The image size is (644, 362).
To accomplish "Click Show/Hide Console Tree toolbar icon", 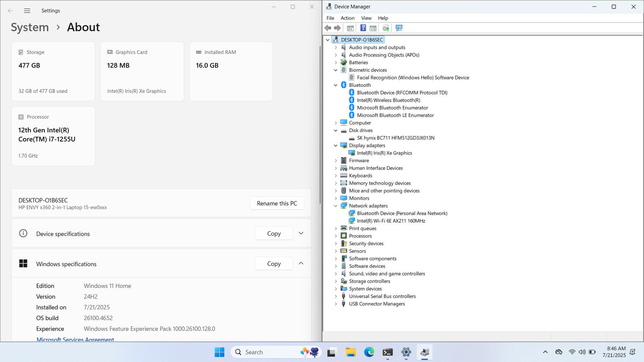I will click(x=350, y=28).
